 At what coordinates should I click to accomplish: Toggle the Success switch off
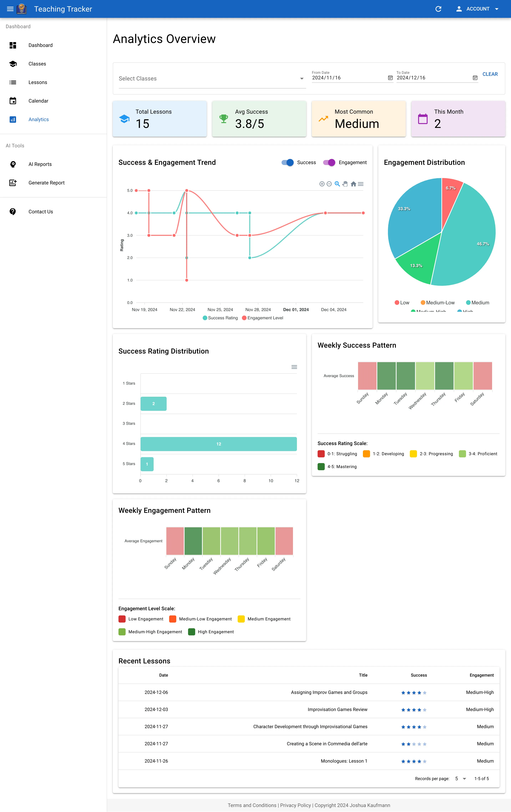click(x=288, y=163)
